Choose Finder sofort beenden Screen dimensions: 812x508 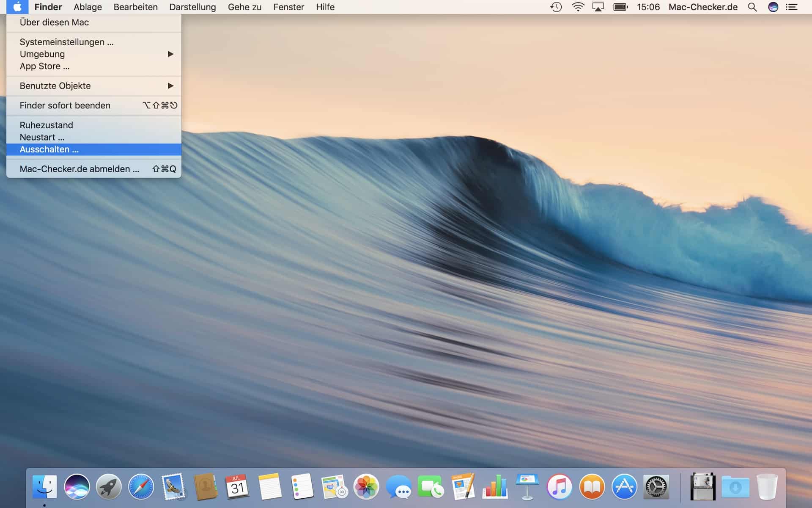click(x=94, y=105)
